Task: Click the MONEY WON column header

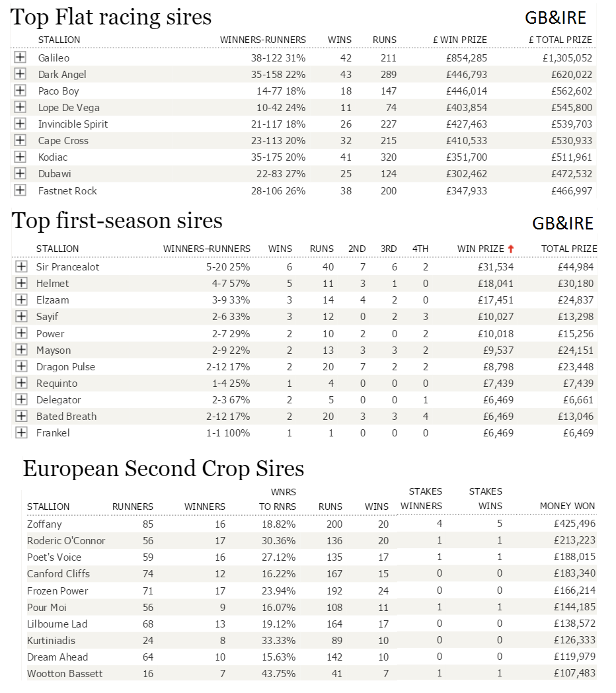Action: pyautogui.click(x=567, y=506)
